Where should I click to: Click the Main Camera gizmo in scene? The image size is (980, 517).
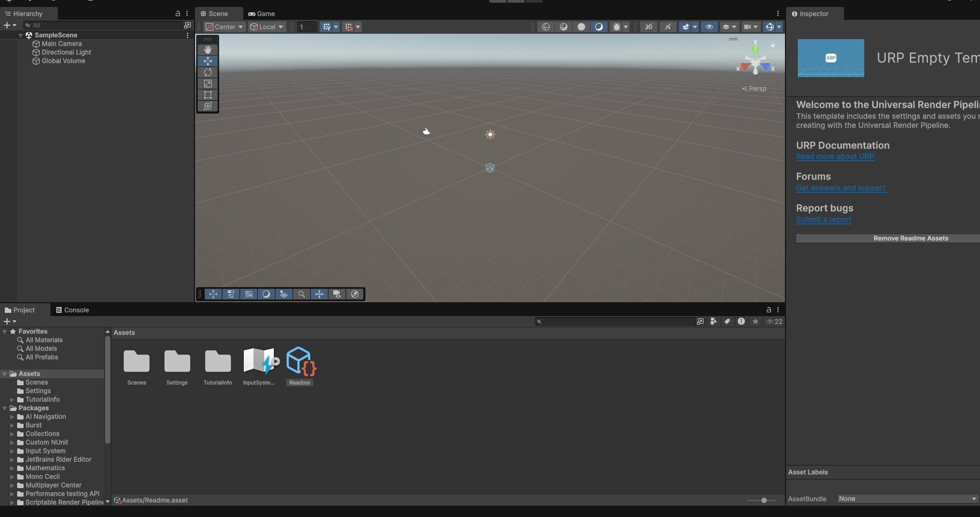coord(426,131)
